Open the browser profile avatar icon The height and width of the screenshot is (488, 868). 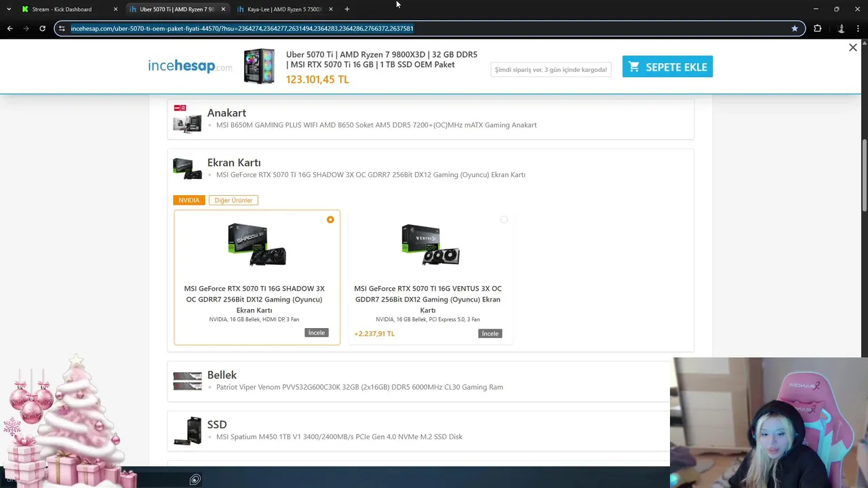pyautogui.click(x=841, y=28)
